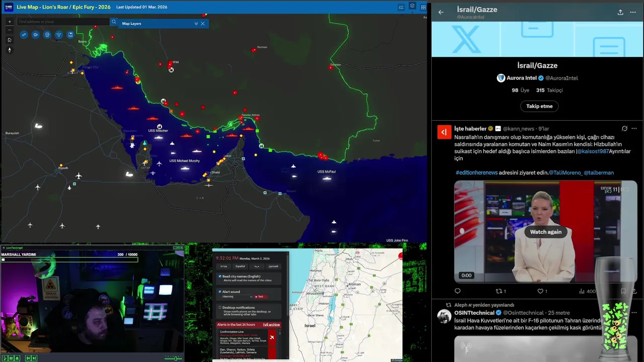Click the Test alert sound button
The width and height of the screenshot is (644, 362).
[260, 297]
